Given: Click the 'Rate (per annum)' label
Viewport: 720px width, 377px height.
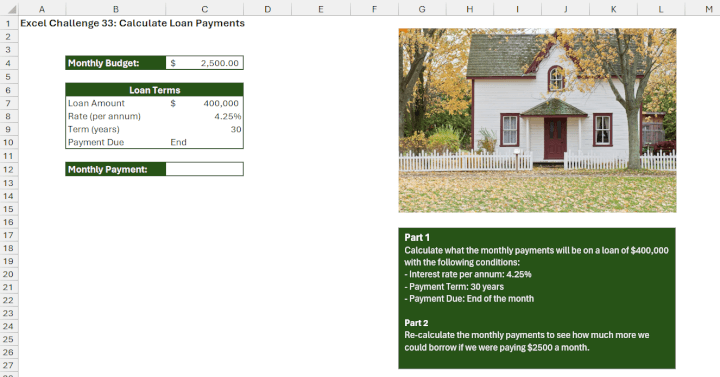Looking at the screenshot, I should 104,116.
